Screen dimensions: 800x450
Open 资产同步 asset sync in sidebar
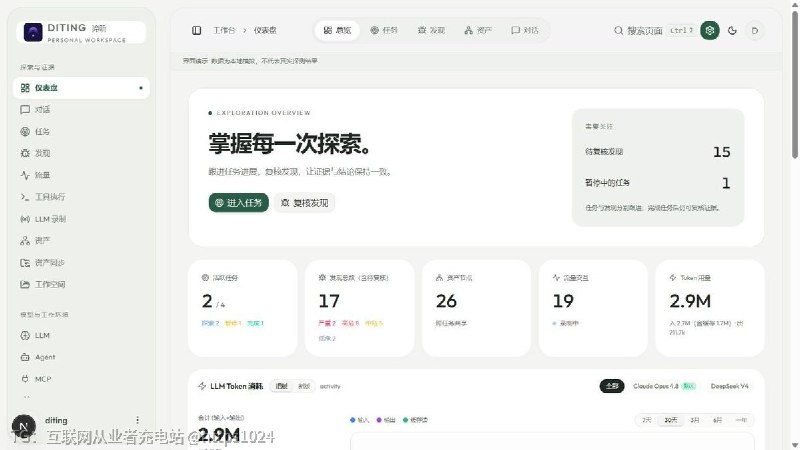81,263
